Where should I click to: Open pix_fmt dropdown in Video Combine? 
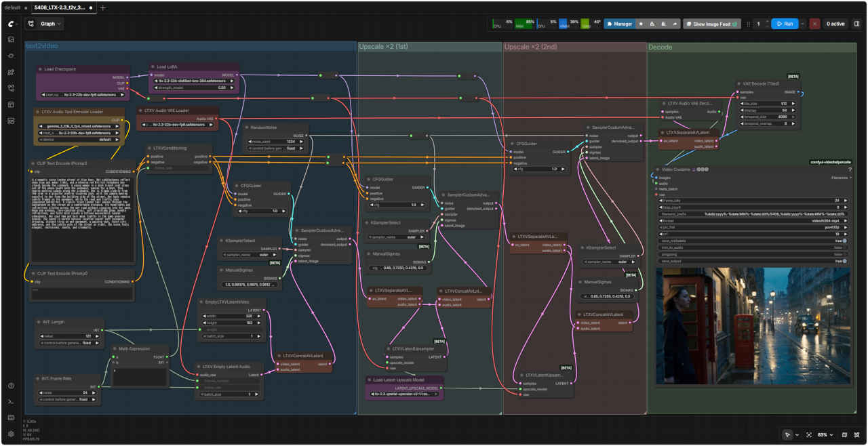[x=753, y=227]
